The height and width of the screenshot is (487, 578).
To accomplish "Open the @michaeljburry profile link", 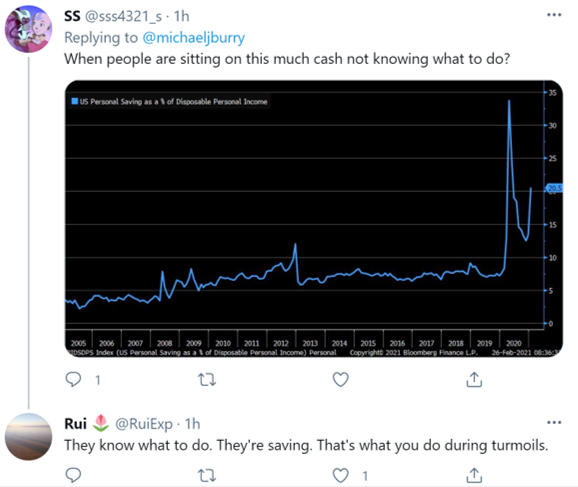I will point(193,38).
